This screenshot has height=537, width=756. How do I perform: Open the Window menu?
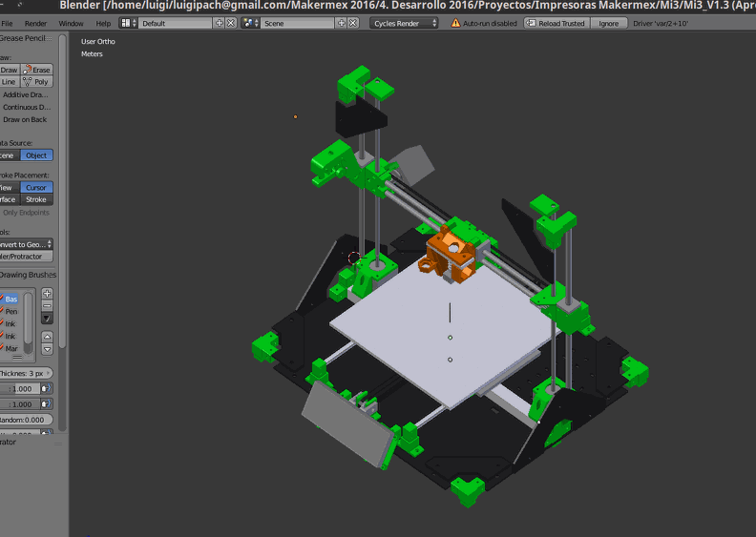click(71, 23)
